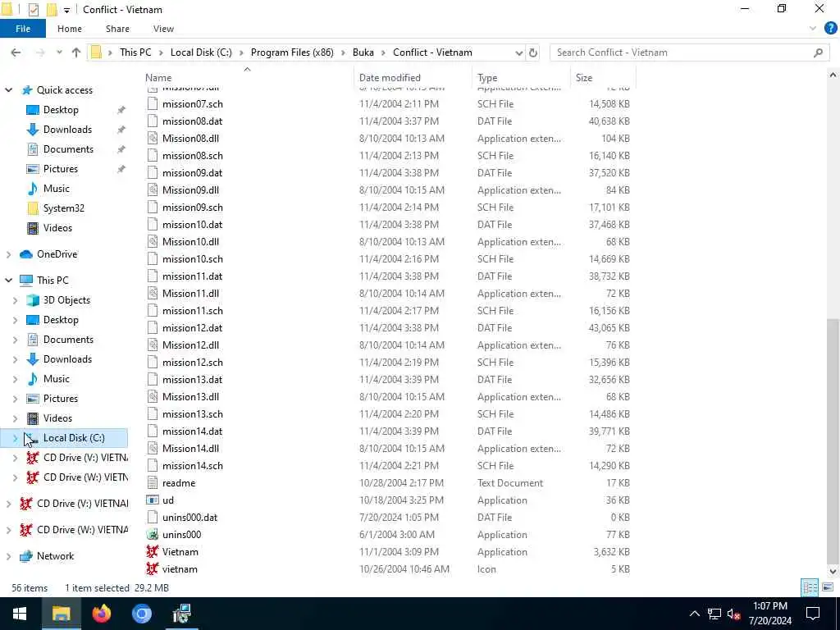Screen dimensions: 840x630
Task: Open the File menu
Action: tap(23, 29)
